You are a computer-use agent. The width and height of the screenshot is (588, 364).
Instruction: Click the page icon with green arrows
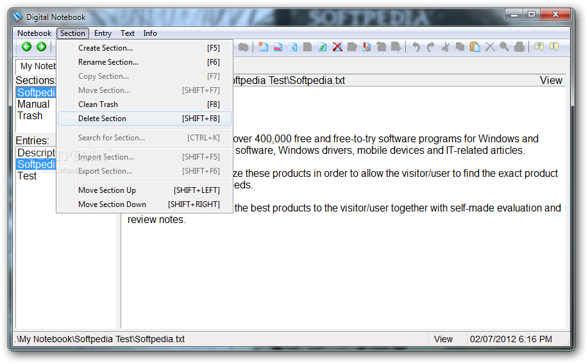(x=322, y=47)
